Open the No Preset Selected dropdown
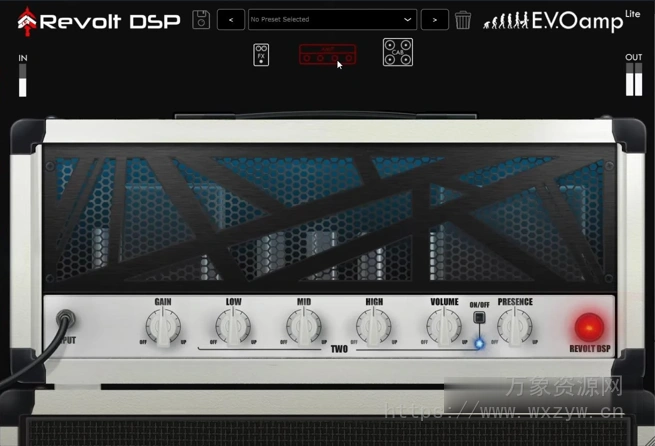Viewport: 655px width, 446px height. pyautogui.click(x=333, y=20)
